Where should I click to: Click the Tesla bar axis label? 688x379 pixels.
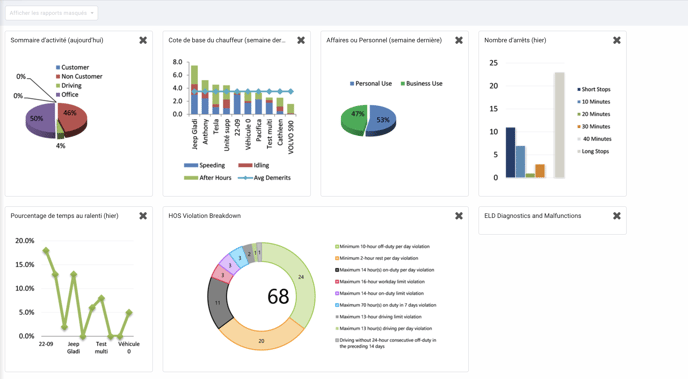(x=216, y=127)
